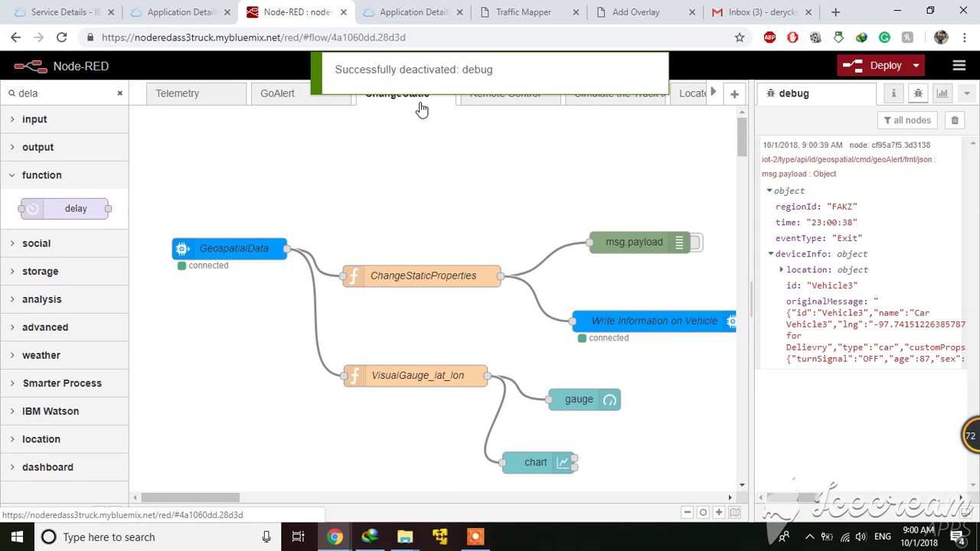Clear the palette search filter
This screenshot has width=980, height=551.
click(119, 93)
